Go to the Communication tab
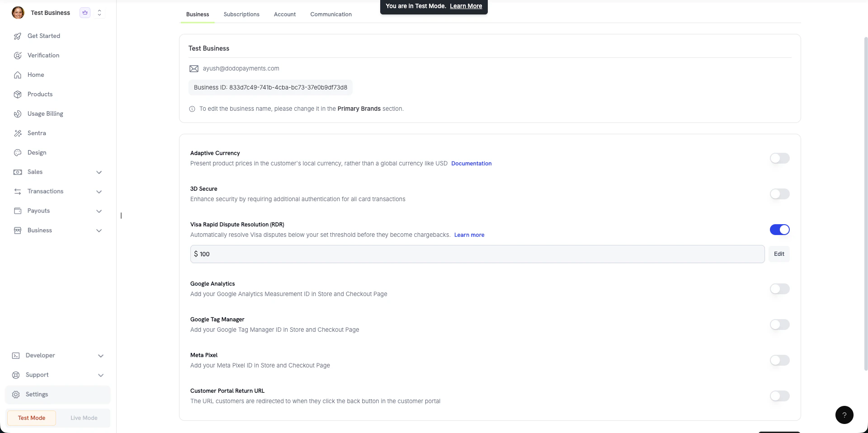 click(331, 14)
